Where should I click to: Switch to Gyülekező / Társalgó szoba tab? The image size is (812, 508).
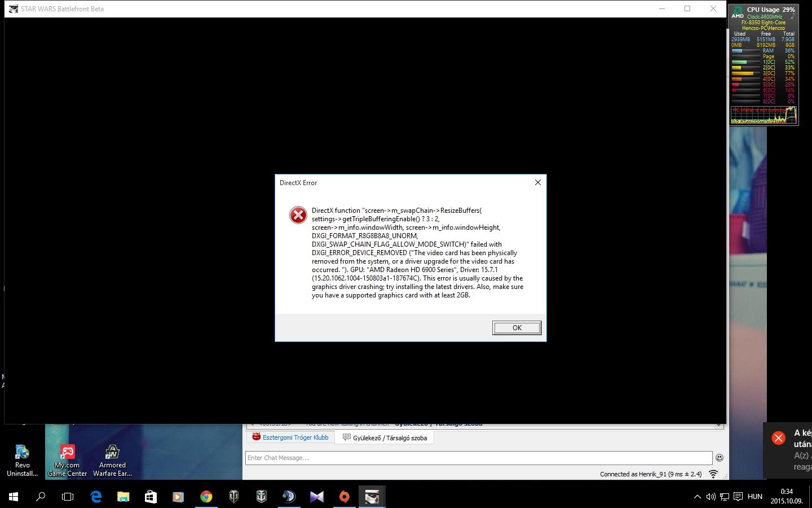385,437
